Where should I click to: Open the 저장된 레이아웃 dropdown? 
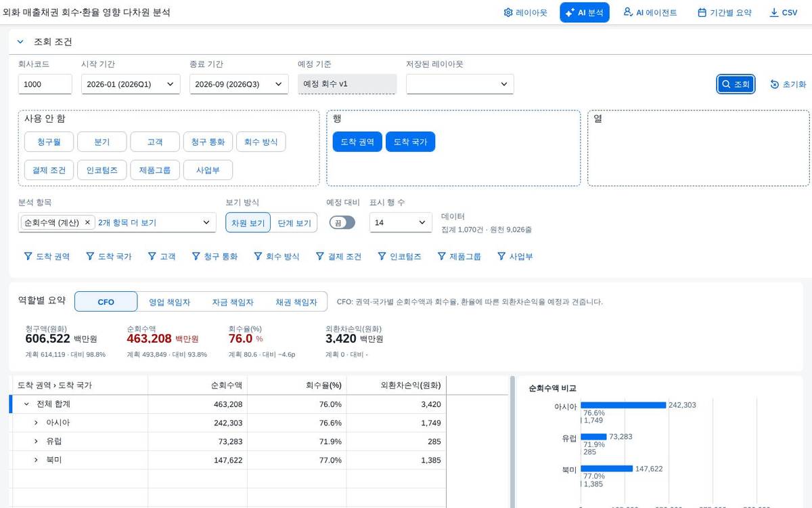pyautogui.click(x=460, y=84)
